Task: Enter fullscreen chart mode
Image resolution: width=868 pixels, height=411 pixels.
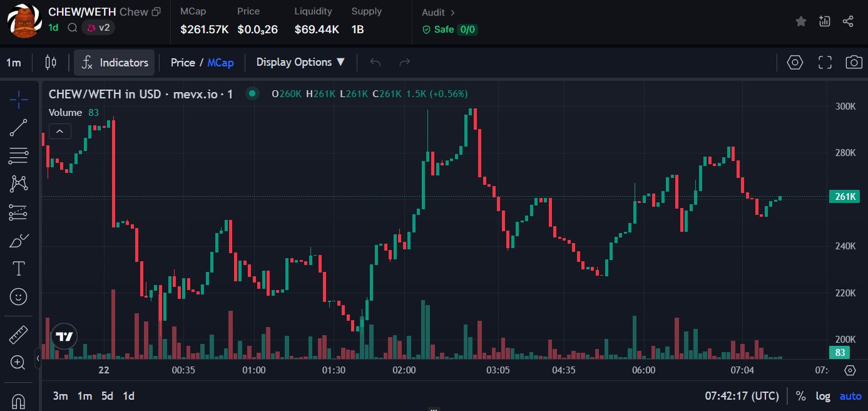Action: tap(825, 62)
